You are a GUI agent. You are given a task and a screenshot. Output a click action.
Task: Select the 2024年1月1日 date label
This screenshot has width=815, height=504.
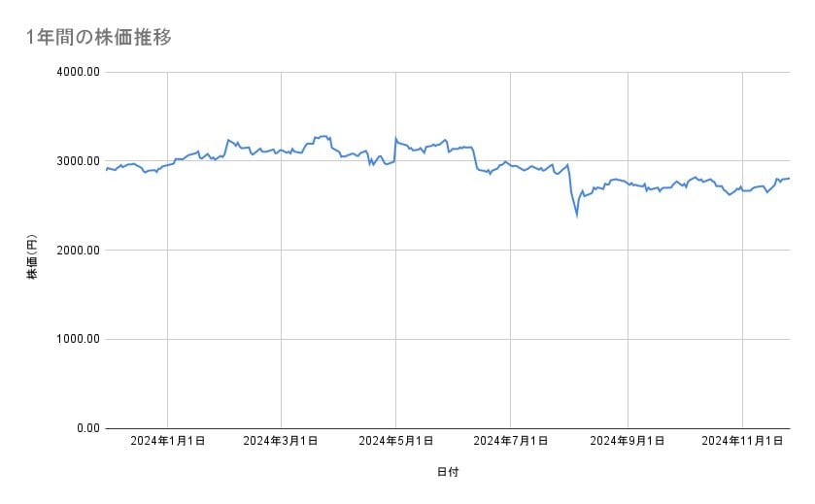(x=167, y=441)
